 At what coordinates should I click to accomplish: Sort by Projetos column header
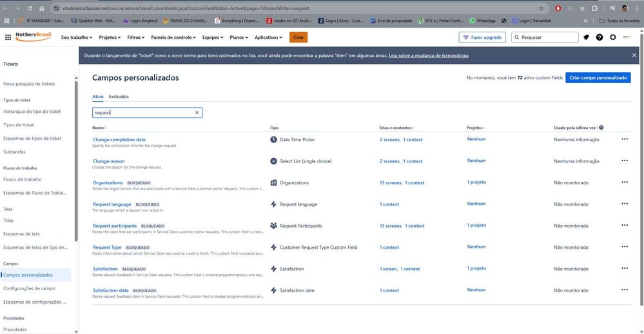[x=476, y=128]
